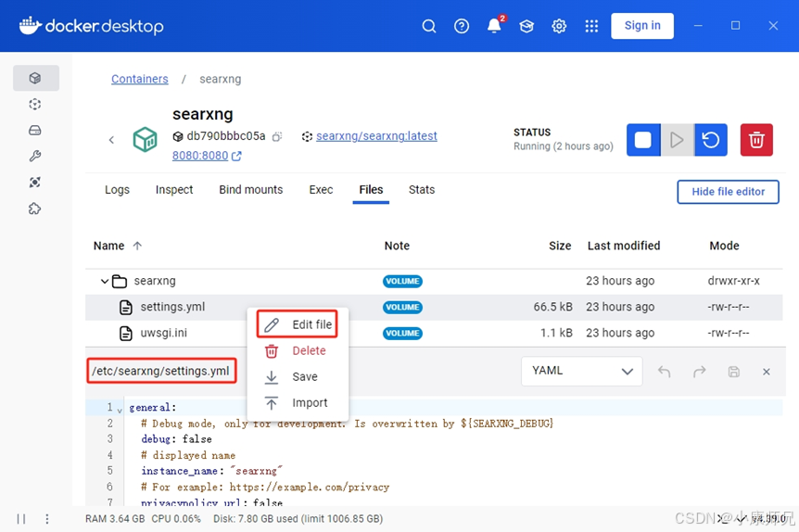
Task: Click the Sign in button
Action: [642, 25]
